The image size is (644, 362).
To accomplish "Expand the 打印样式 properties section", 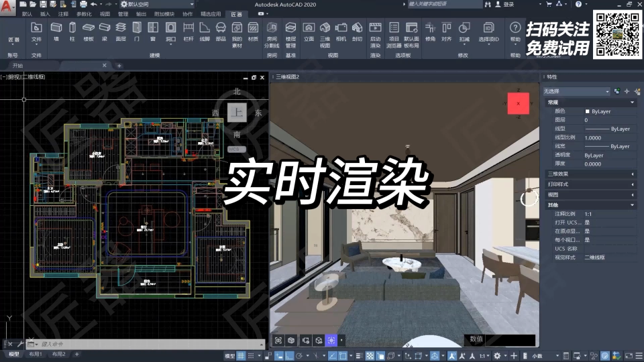I will 632,184.
